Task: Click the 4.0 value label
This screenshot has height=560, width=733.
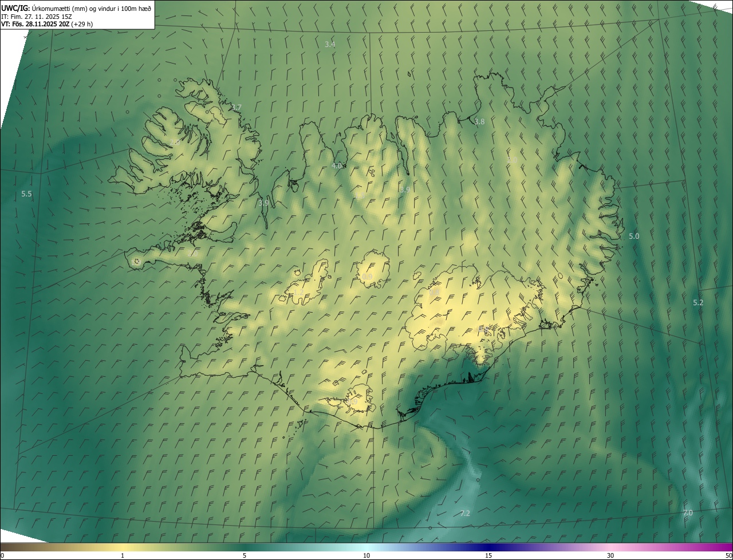Action: pyautogui.click(x=337, y=165)
